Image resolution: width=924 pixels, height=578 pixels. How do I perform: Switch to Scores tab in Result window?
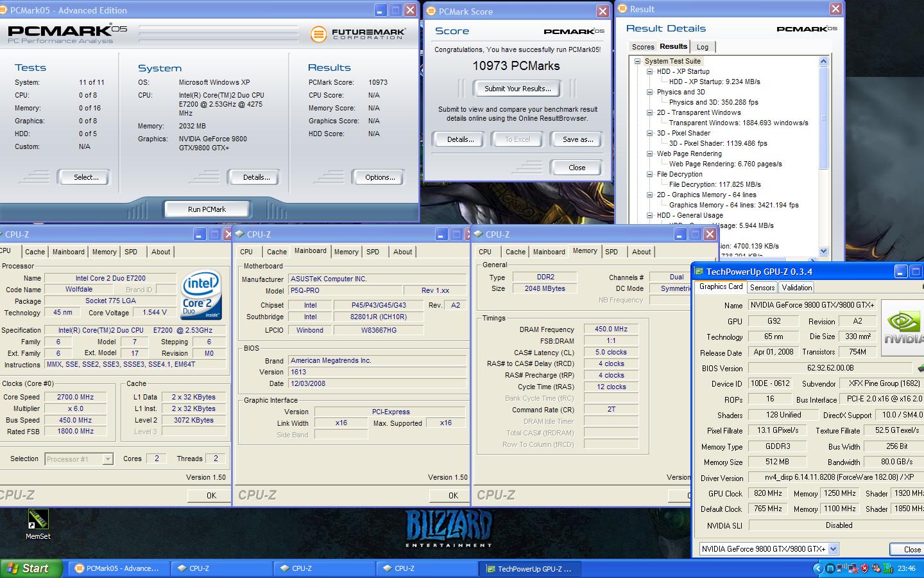(643, 47)
